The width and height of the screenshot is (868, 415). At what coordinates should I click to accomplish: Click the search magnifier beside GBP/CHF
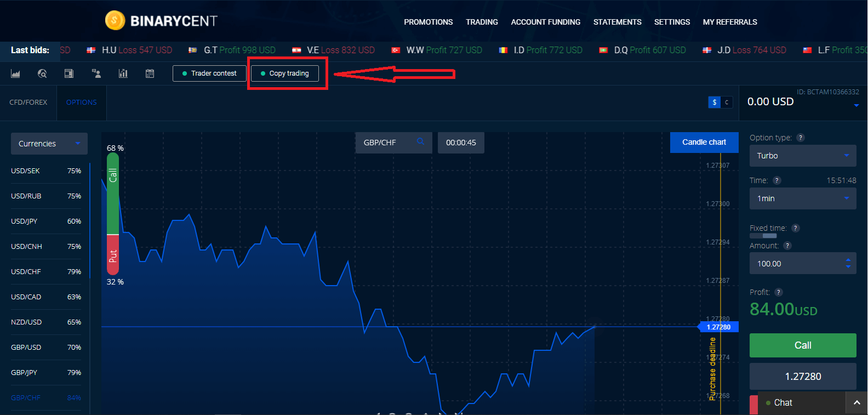420,142
